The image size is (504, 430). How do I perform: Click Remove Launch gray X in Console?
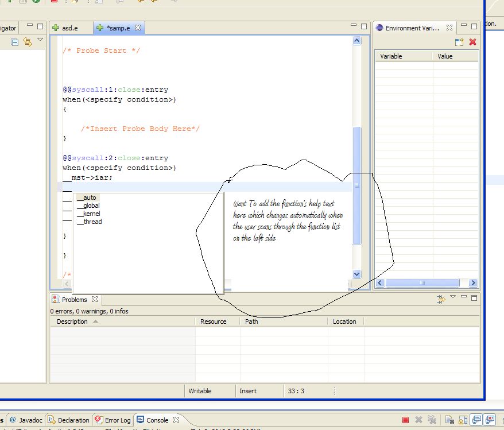(418, 420)
